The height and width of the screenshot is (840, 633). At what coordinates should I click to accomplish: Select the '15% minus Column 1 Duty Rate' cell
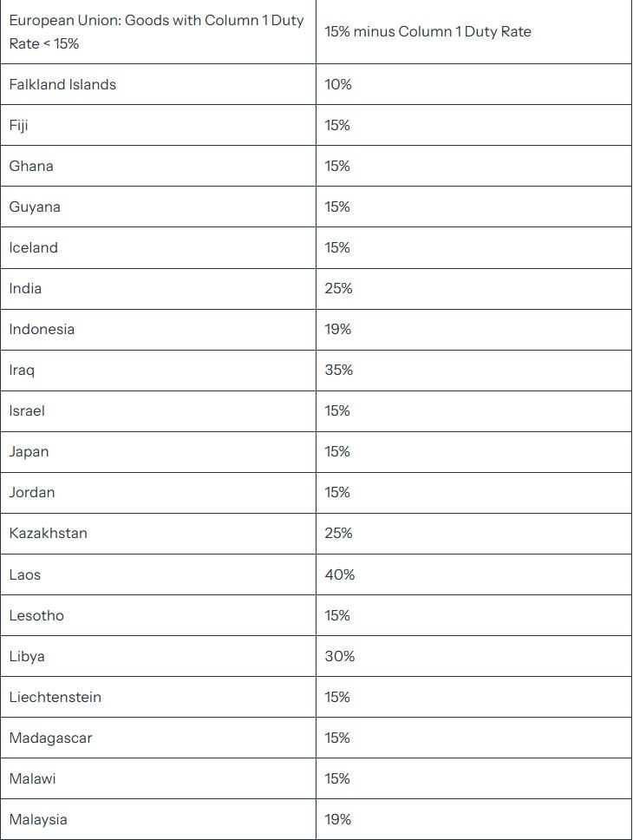pyautogui.click(x=428, y=31)
